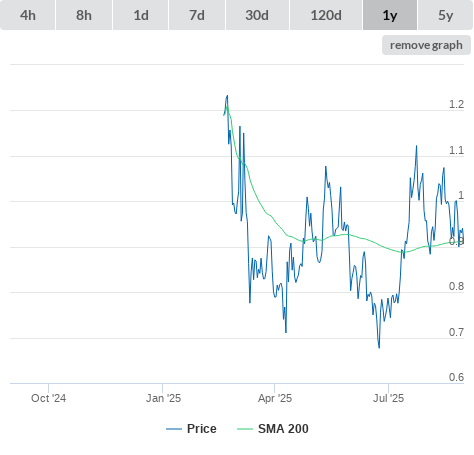474x455 pixels.
Task: Click the active 1y range tab
Action: click(x=390, y=15)
